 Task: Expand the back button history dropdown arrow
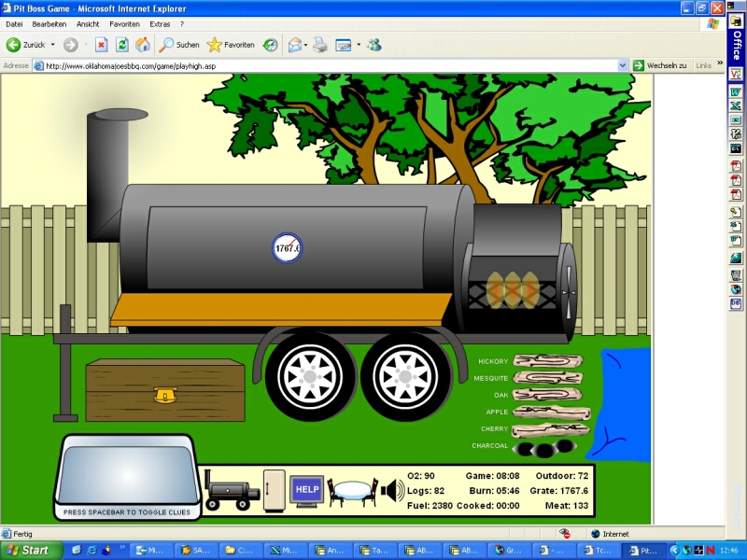53,45
